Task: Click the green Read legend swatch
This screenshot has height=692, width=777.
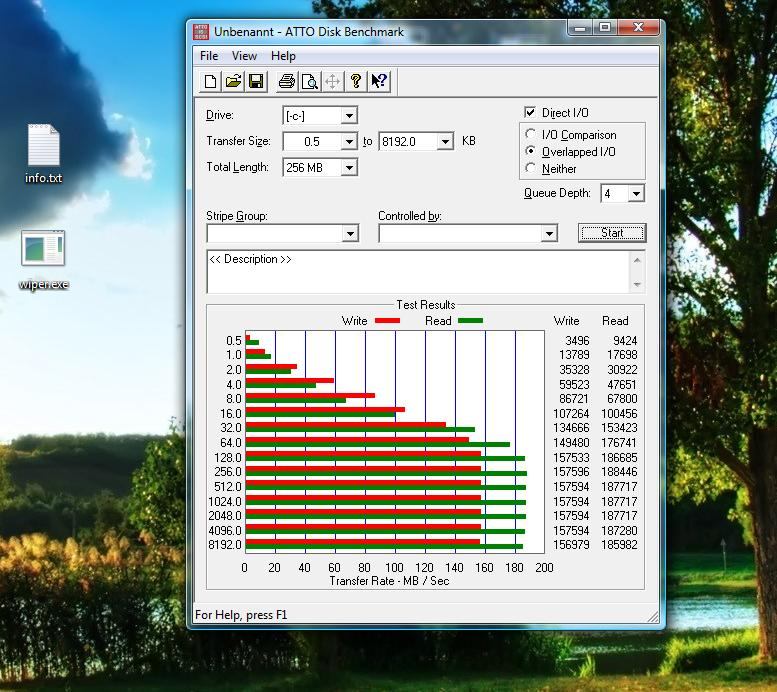Action: [470, 321]
